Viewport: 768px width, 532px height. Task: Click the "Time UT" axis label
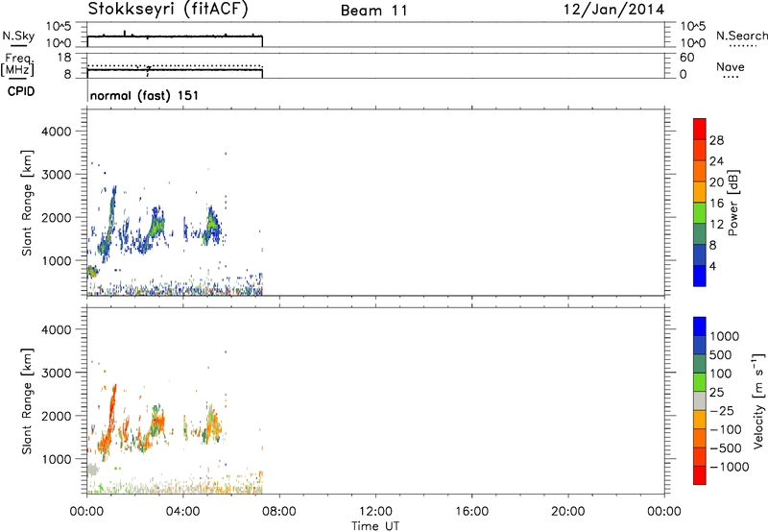click(x=375, y=526)
